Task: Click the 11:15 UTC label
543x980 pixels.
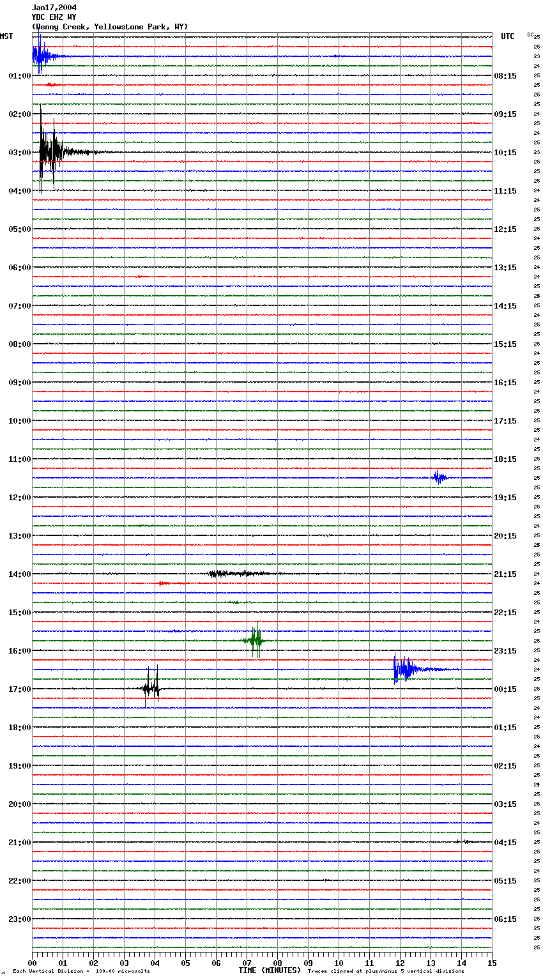Action: point(505,191)
